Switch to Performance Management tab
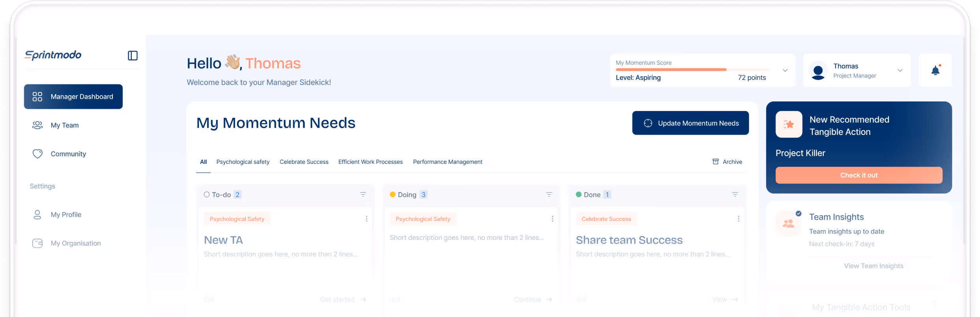This screenshot has width=980, height=317. tap(447, 162)
